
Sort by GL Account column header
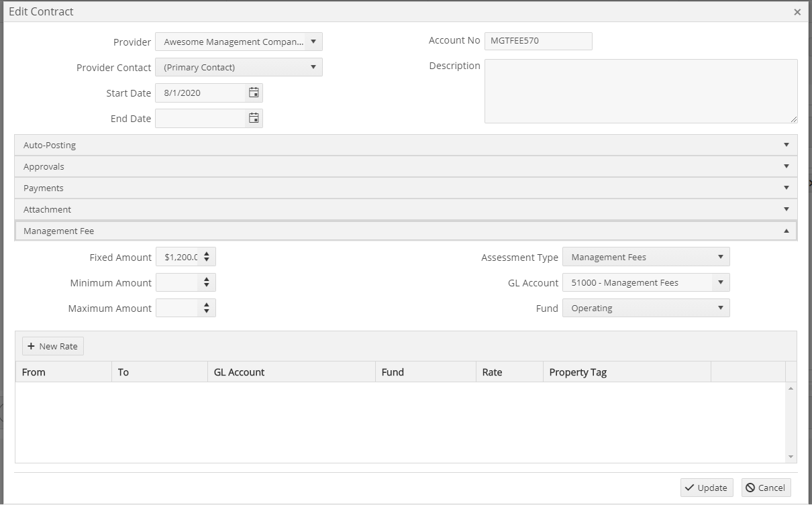pos(292,372)
